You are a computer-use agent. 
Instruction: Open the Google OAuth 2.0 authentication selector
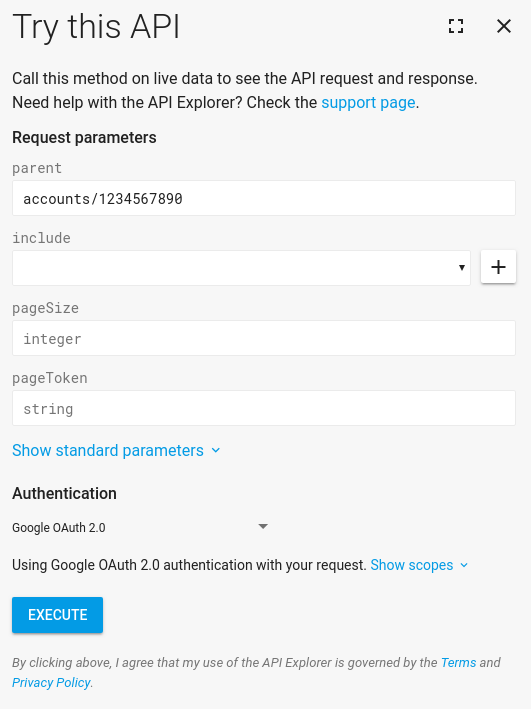pos(140,527)
